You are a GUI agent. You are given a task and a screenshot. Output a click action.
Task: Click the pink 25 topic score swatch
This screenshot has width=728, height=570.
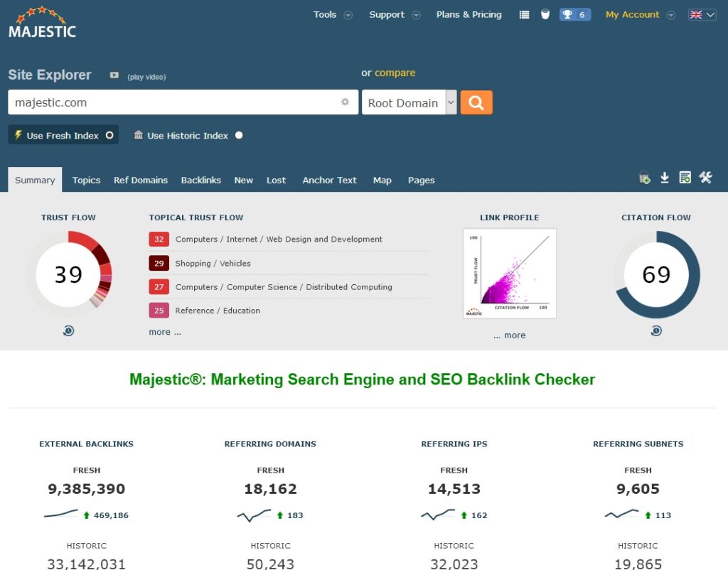click(x=159, y=311)
